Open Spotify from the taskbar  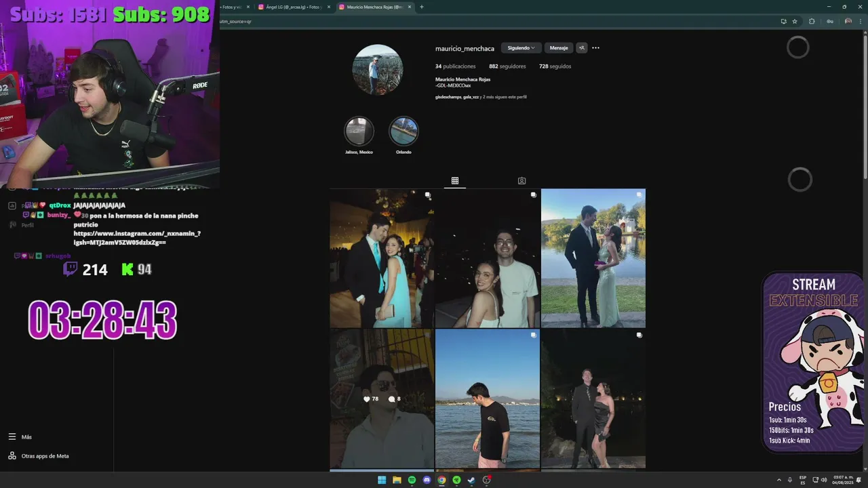412,480
